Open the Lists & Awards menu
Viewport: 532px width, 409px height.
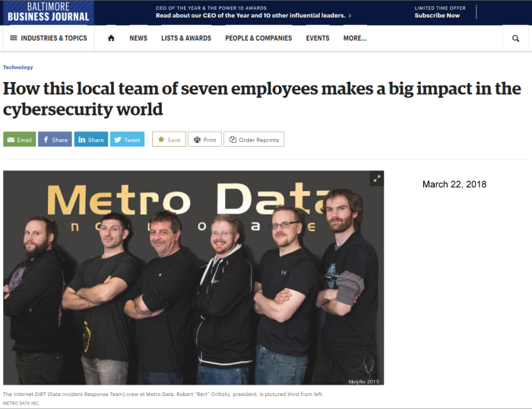click(x=186, y=38)
